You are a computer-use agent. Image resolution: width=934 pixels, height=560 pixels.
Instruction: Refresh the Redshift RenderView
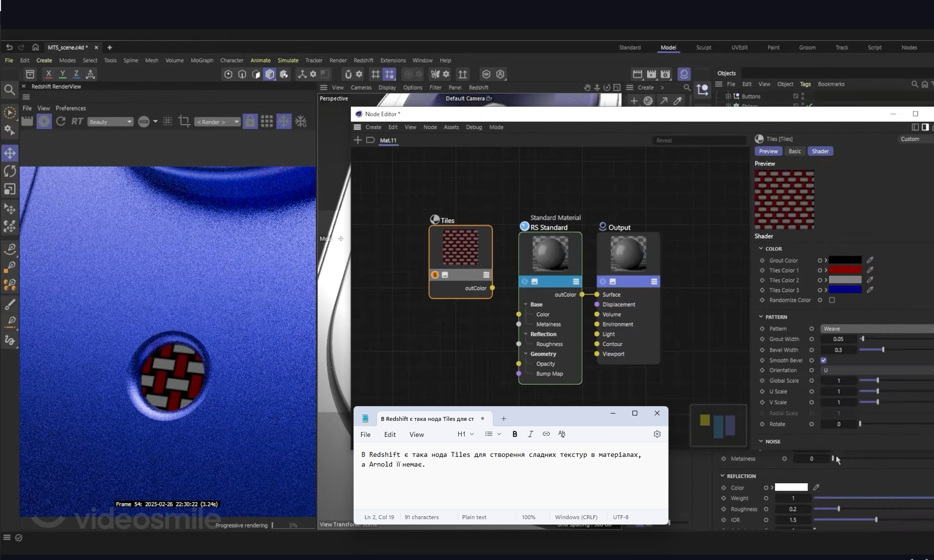pos(61,122)
